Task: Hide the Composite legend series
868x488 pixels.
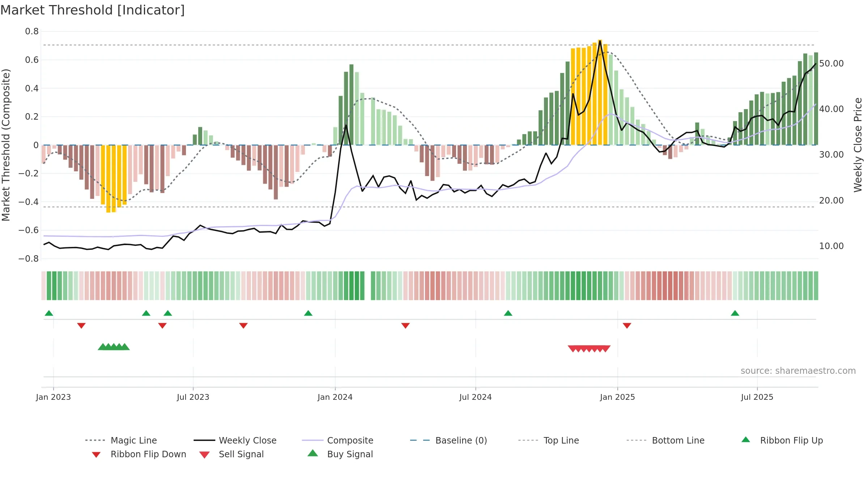Action: pos(338,440)
